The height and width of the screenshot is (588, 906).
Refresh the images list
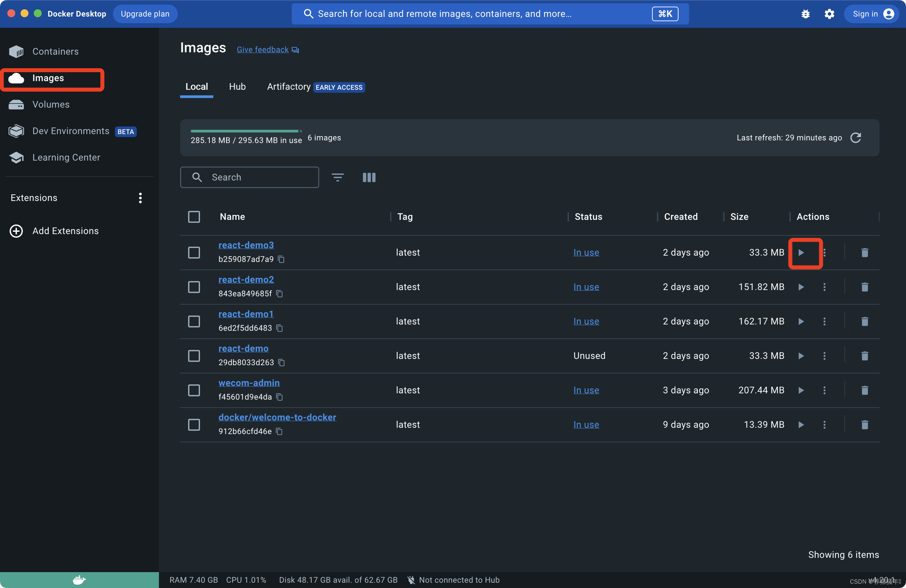point(856,138)
